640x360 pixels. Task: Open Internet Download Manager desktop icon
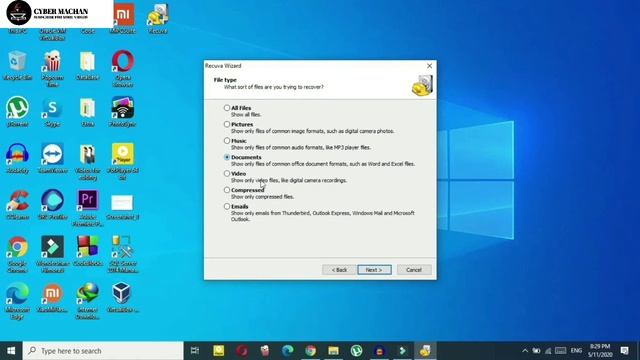click(x=88, y=301)
